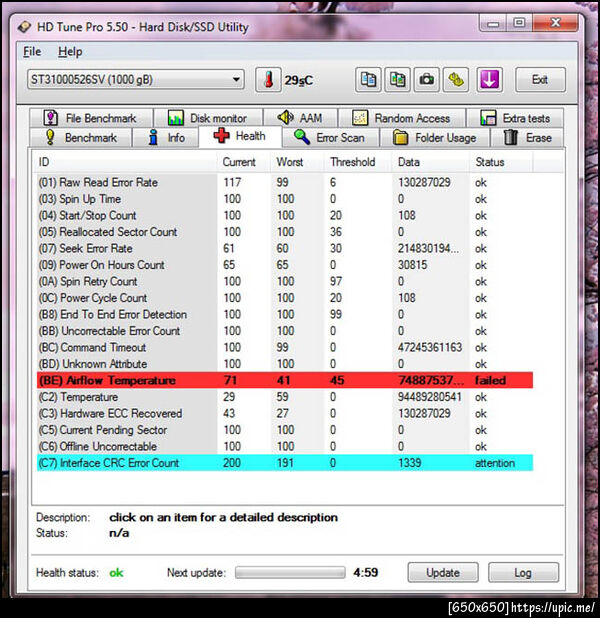Select the Health tab
The width and height of the screenshot is (600, 618).
pyautogui.click(x=240, y=136)
